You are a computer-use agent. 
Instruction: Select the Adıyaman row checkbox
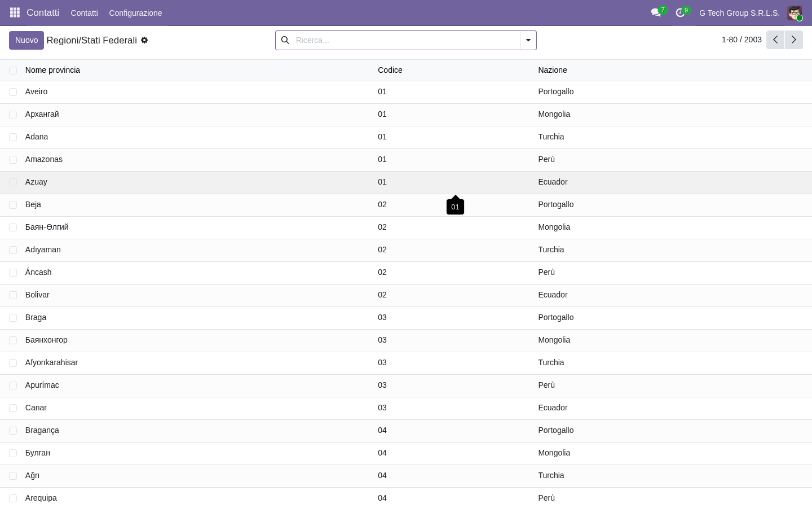tap(13, 250)
